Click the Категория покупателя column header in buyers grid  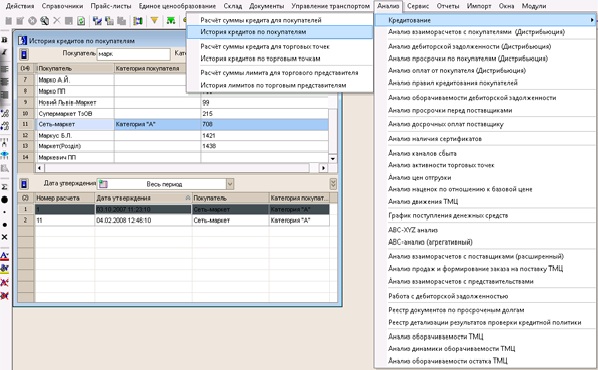150,68
